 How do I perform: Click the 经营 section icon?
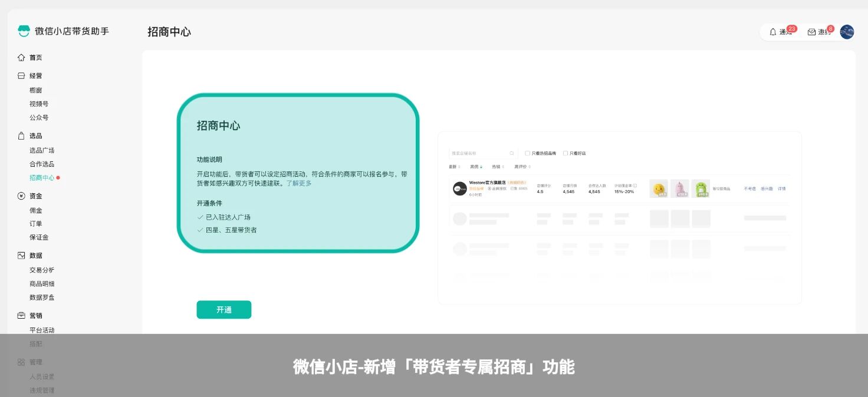click(x=21, y=76)
